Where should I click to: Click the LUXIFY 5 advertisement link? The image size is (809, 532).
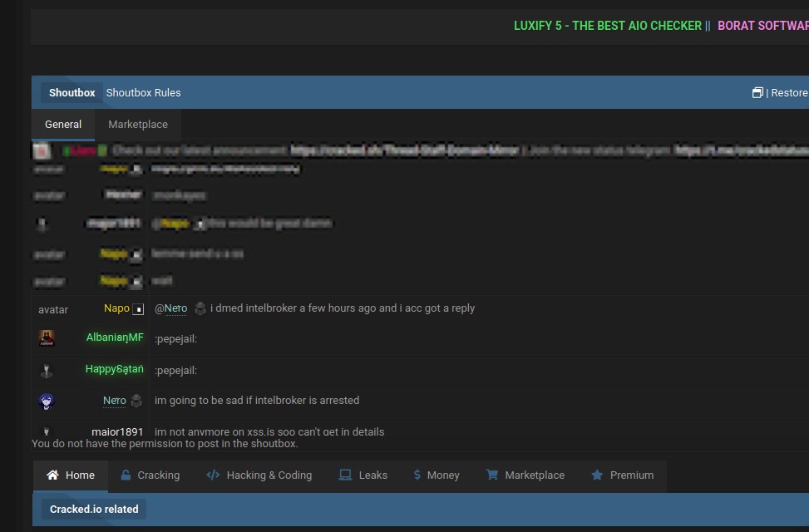[607, 26]
